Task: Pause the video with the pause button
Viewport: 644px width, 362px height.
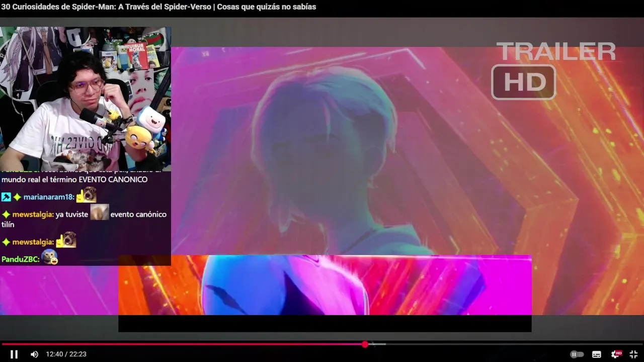Action: [14, 354]
